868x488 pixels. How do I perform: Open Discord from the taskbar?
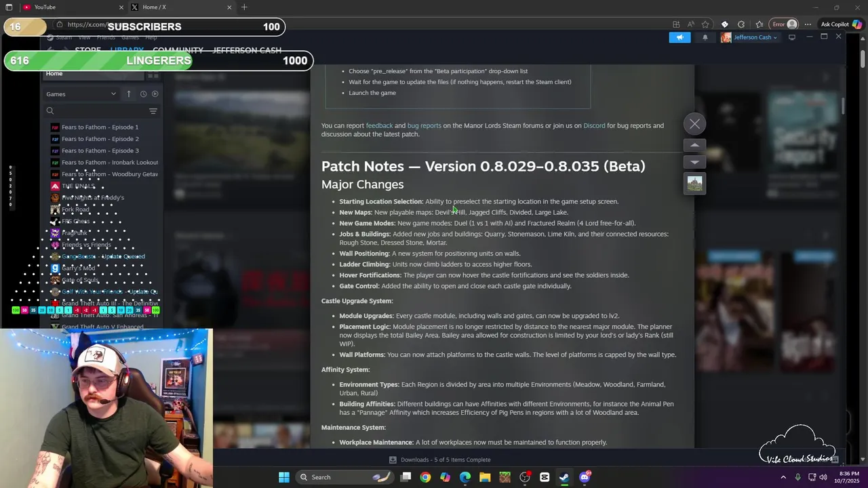tap(585, 477)
